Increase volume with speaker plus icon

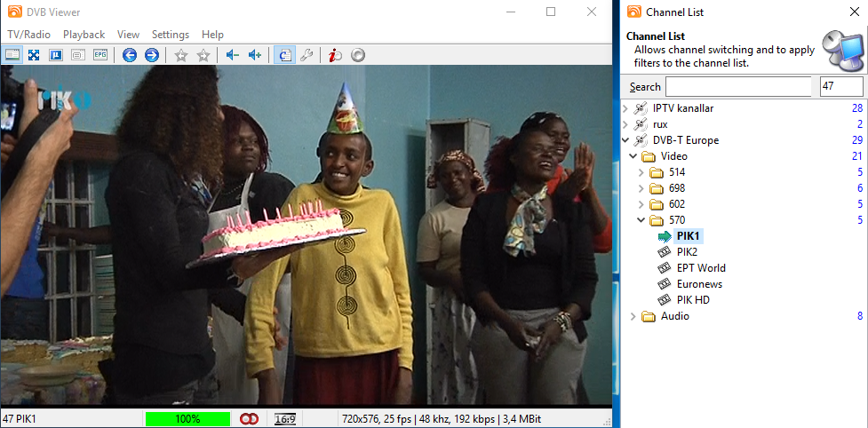tap(255, 55)
